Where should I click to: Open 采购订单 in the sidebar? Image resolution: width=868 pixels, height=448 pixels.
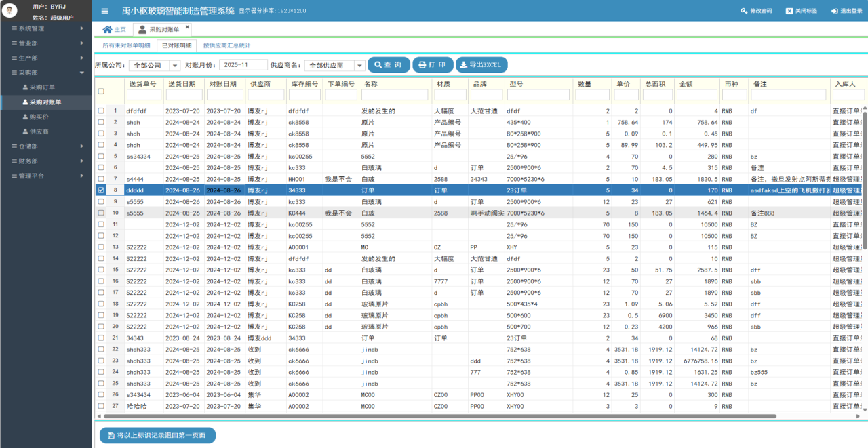tap(42, 87)
